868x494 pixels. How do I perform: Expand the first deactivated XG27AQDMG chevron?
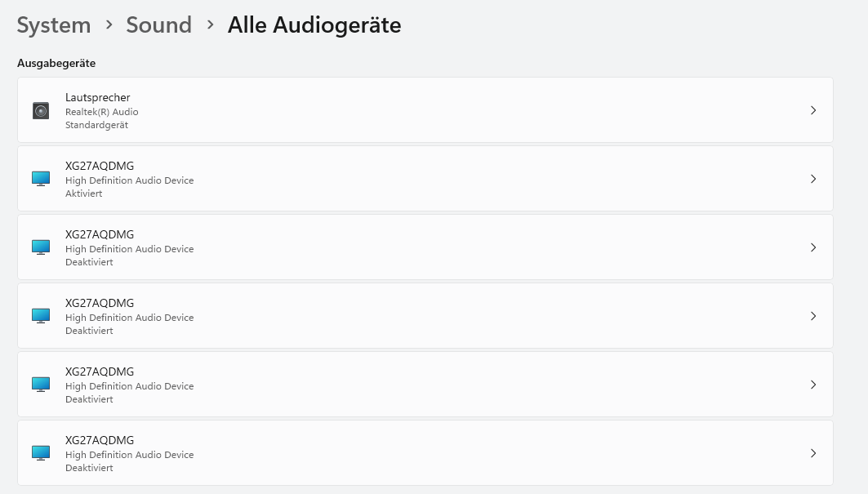pos(812,247)
